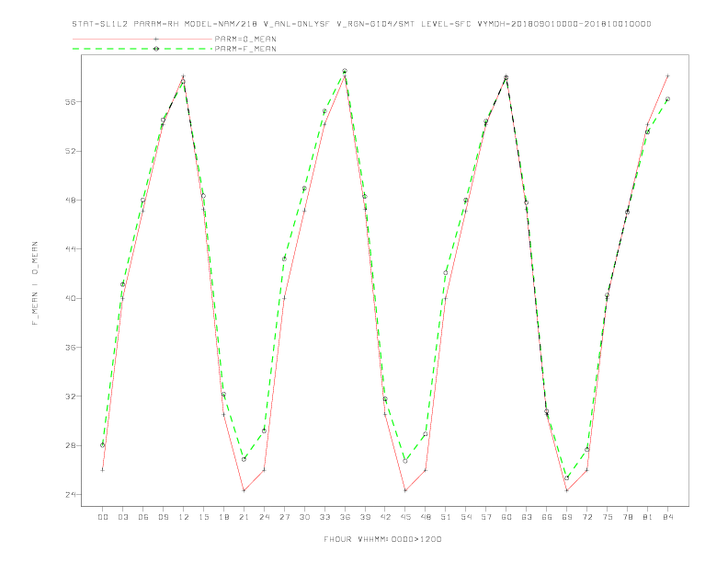Select the F_MEAN circle marker at hour 84
This screenshot has height=563, width=728.
667,99
